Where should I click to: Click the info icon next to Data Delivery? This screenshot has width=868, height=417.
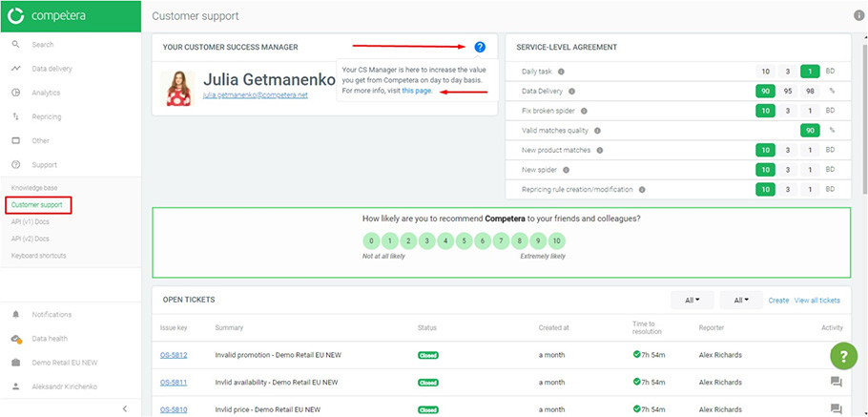pyautogui.click(x=572, y=92)
